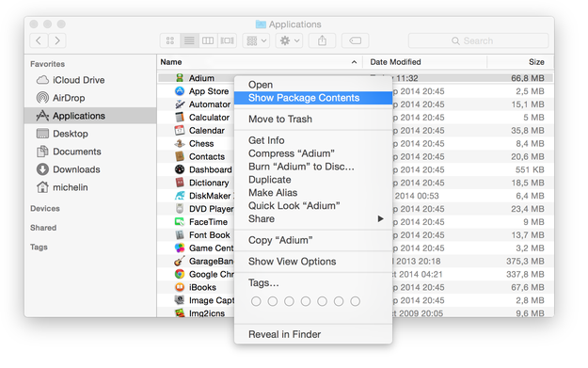Select the Image Capture icon
The width and height of the screenshot is (588, 368).
(x=180, y=300)
